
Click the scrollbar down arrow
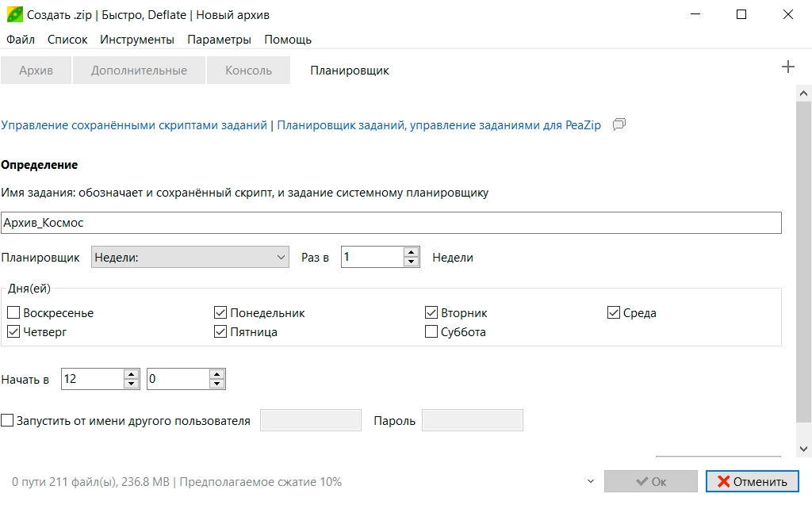point(803,449)
